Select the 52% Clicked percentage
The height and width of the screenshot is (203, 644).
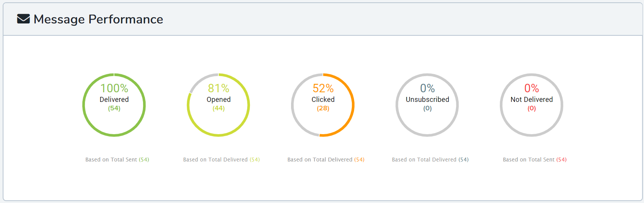coord(323,88)
